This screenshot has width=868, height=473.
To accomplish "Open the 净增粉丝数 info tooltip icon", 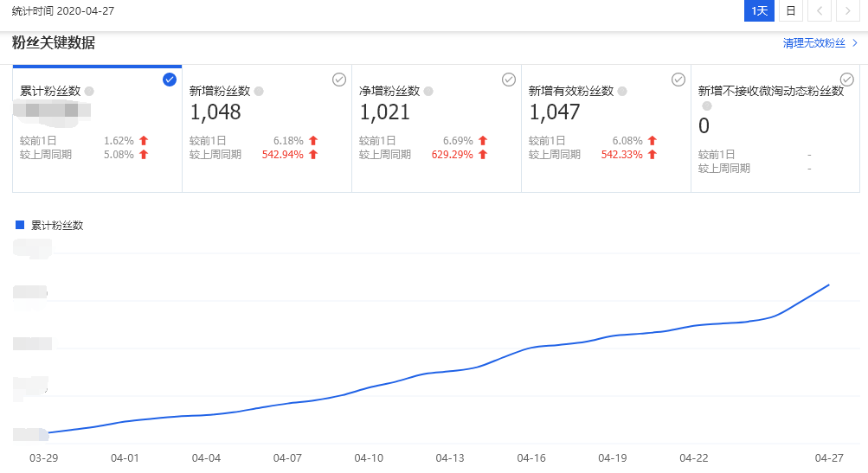I will [x=428, y=91].
